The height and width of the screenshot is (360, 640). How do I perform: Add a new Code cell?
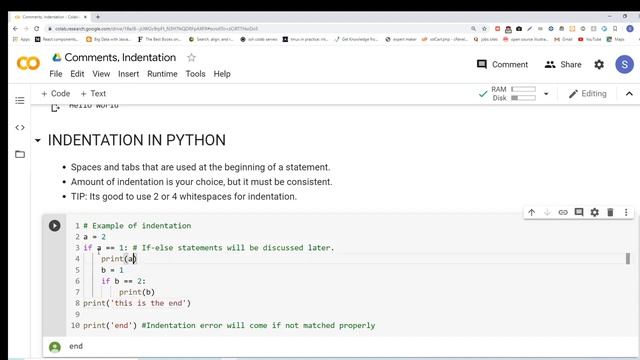[x=56, y=93]
